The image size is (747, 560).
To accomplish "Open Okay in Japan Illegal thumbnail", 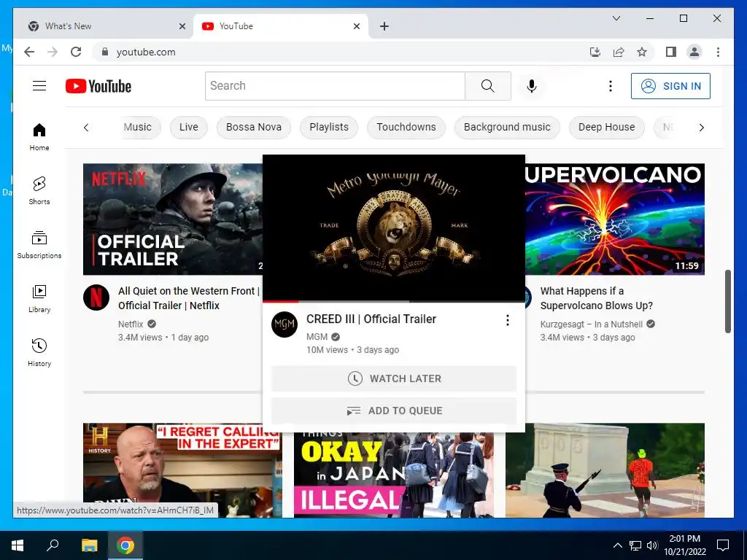I will pos(394,475).
